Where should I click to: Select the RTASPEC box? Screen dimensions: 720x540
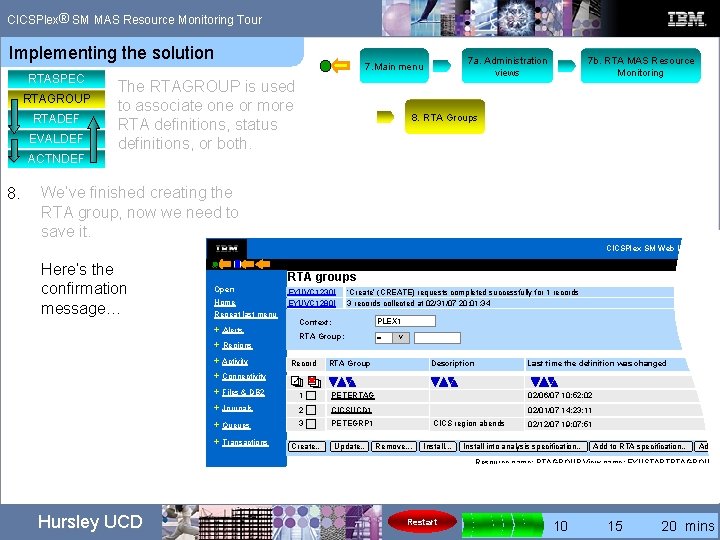[x=56, y=79]
